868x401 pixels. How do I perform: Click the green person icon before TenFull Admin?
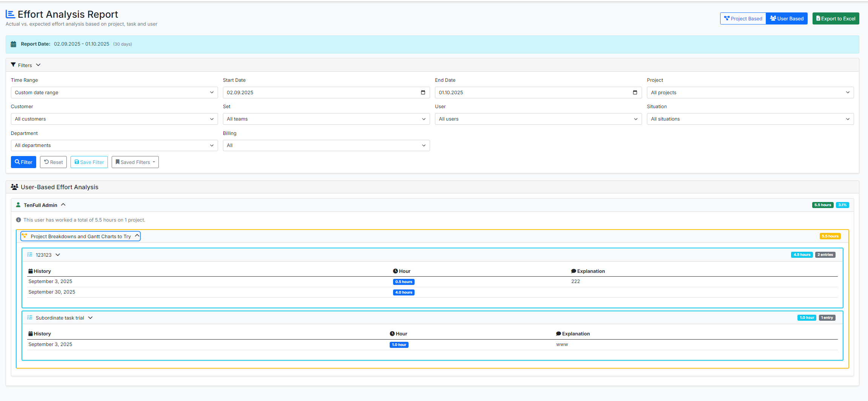[x=18, y=205]
